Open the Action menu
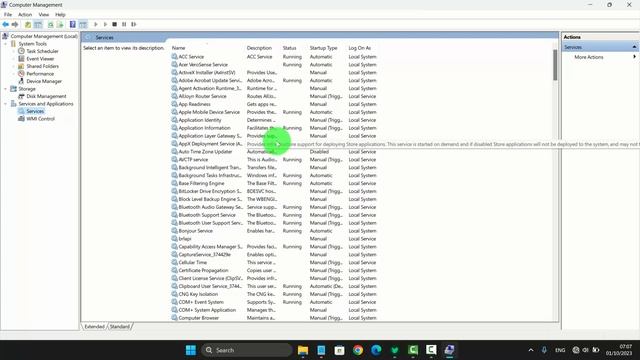This screenshot has width=640, height=360. 25,15
